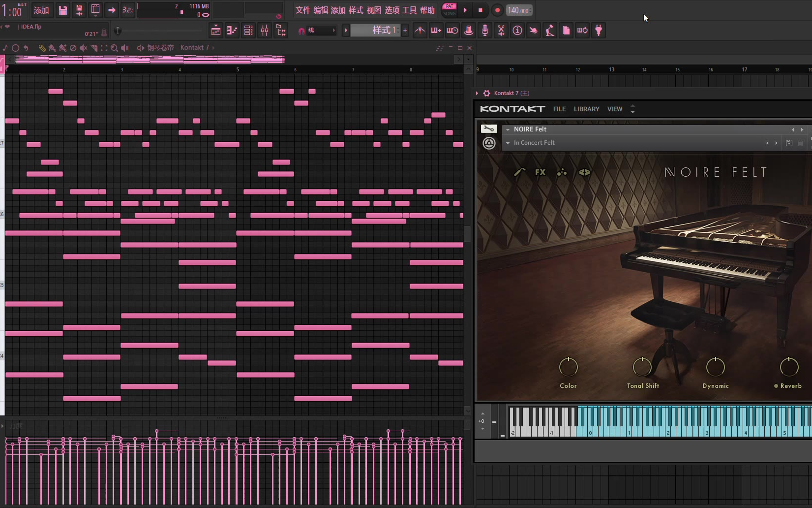Toggle PAT/SONG playback mode
812x508 pixels.
[449, 10]
